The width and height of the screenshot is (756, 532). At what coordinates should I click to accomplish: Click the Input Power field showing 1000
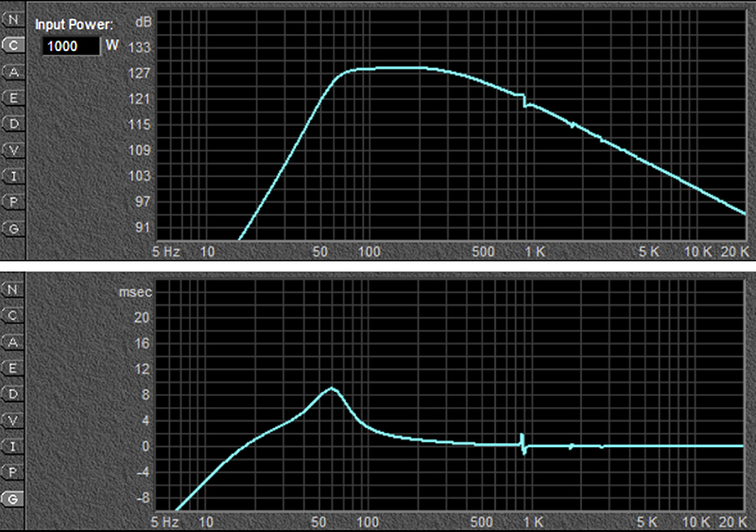[71, 46]
